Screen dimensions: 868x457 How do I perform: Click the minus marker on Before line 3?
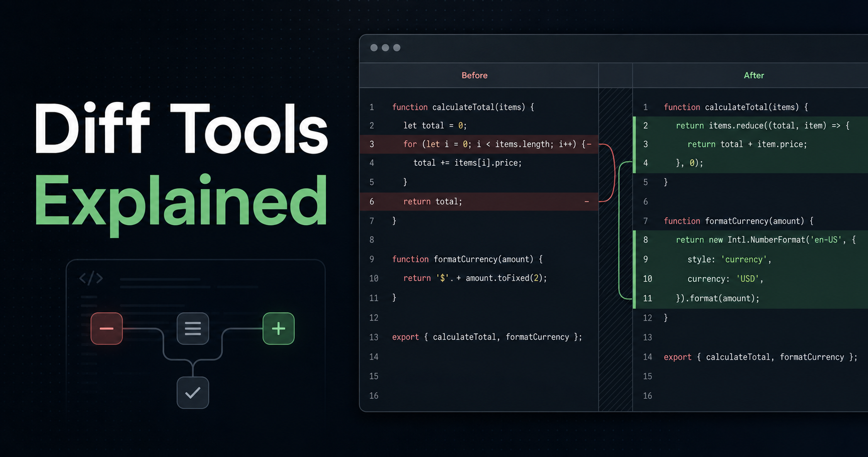click(x=589, y=144)
